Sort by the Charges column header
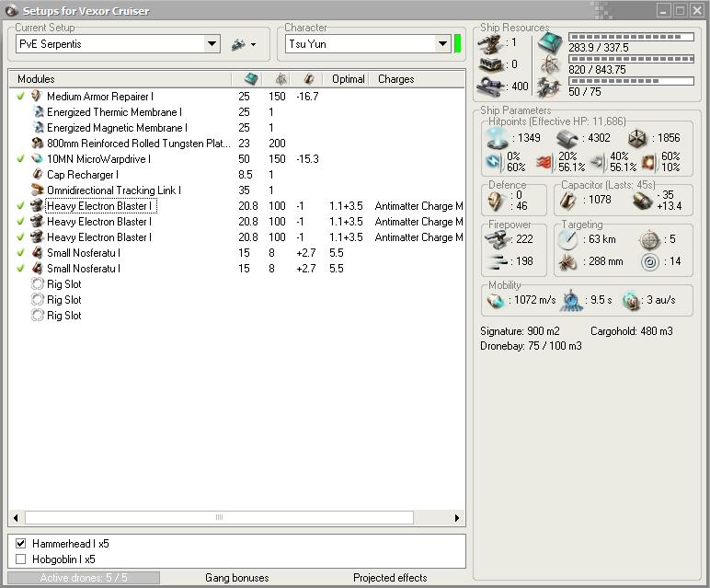This screenshot has height=588, width=710. pyautogui.click(x=417, y=79)
